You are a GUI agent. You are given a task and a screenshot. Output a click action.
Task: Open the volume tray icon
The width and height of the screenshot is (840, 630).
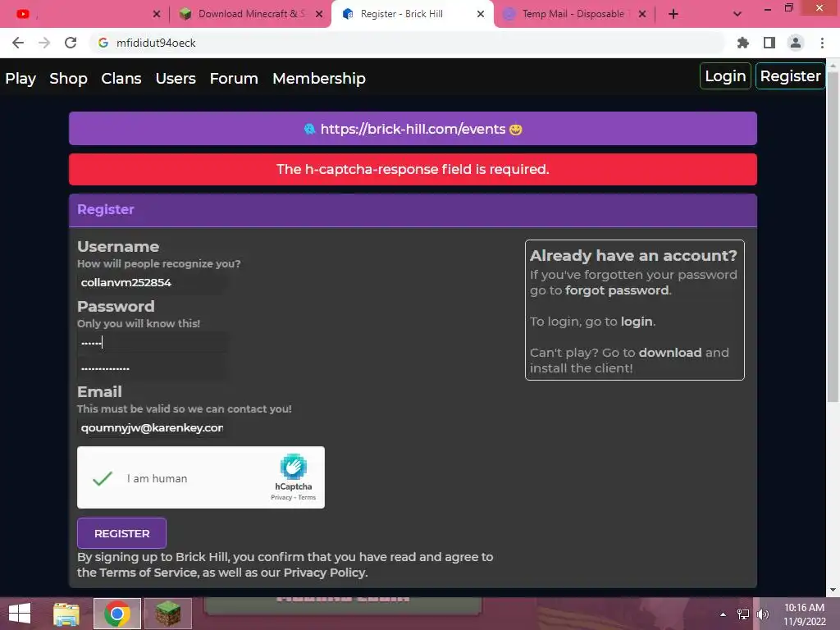[763, 614]
